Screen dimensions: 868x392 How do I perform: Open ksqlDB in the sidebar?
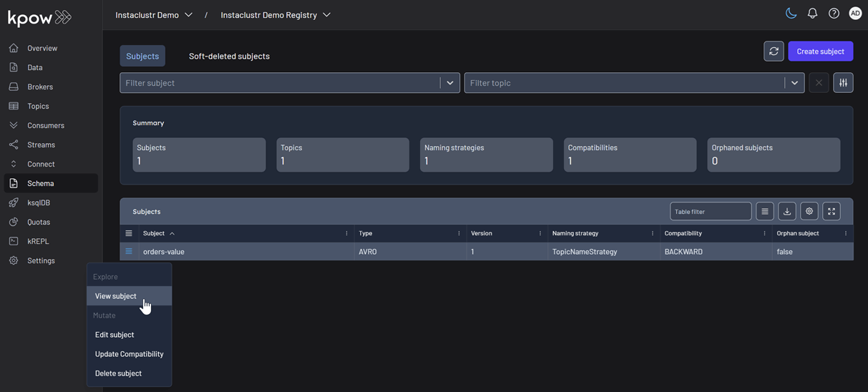point(39,203)
